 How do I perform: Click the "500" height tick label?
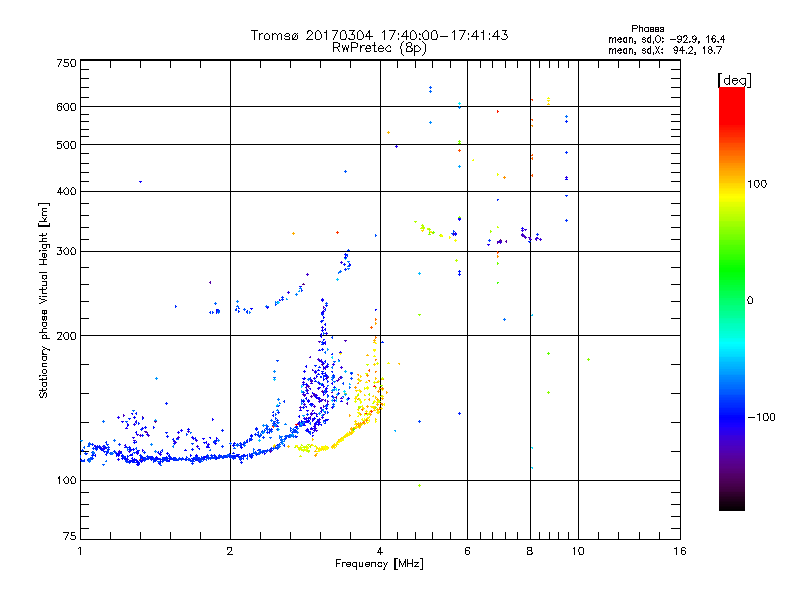[66, 145]
